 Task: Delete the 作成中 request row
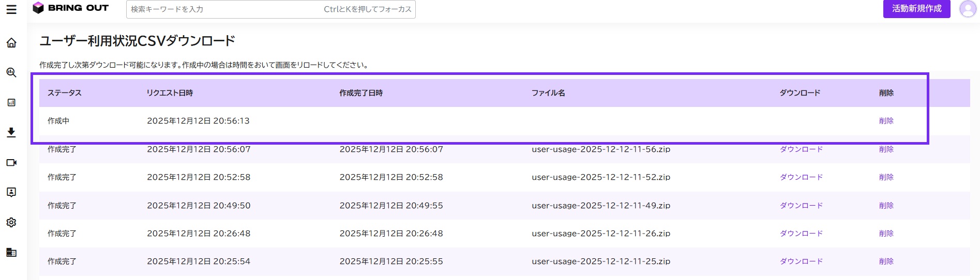click(886, 121)
